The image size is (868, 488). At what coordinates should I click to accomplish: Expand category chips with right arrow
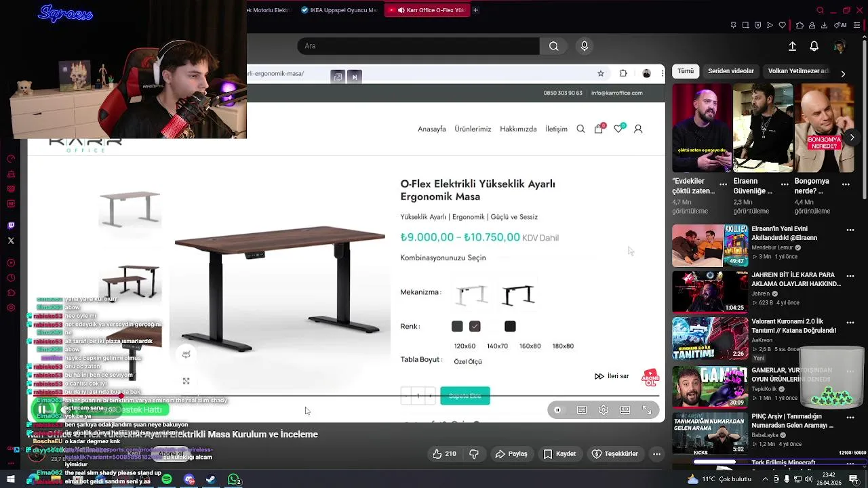click(x=843, y=73)
